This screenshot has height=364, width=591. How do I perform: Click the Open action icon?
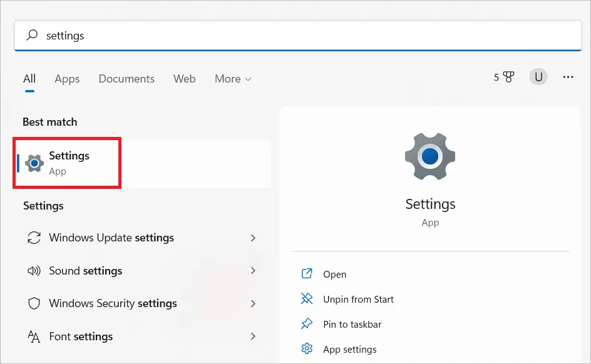coord(307,274)
